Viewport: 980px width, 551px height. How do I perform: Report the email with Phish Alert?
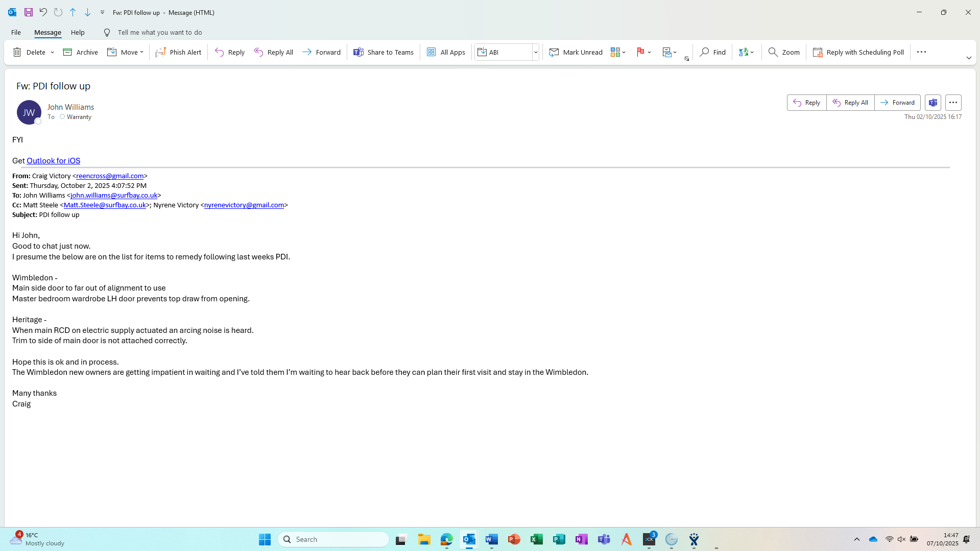pos(178,52)
